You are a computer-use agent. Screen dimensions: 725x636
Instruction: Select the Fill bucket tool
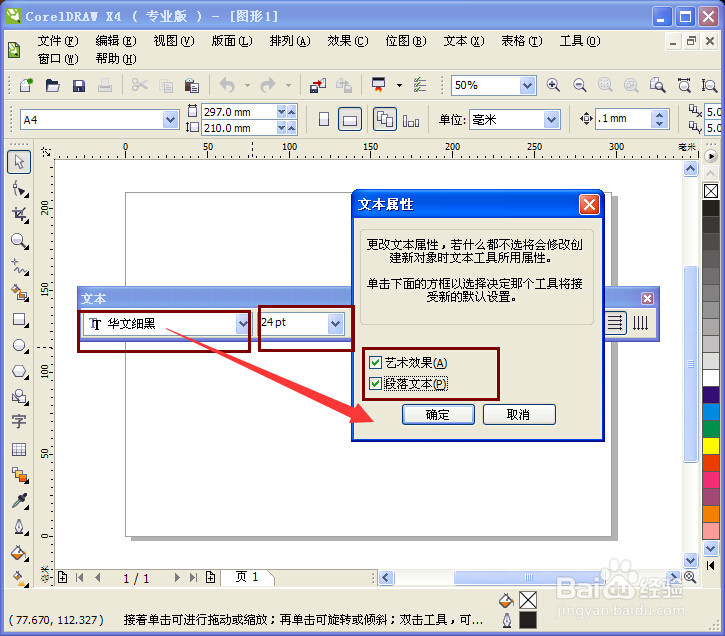20,553
